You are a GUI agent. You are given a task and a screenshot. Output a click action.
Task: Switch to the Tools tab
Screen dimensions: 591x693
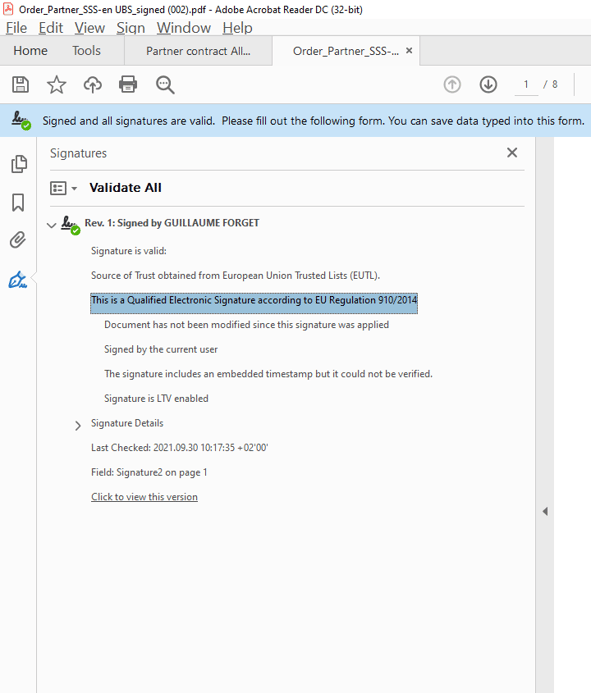click(x=87, y=51)
